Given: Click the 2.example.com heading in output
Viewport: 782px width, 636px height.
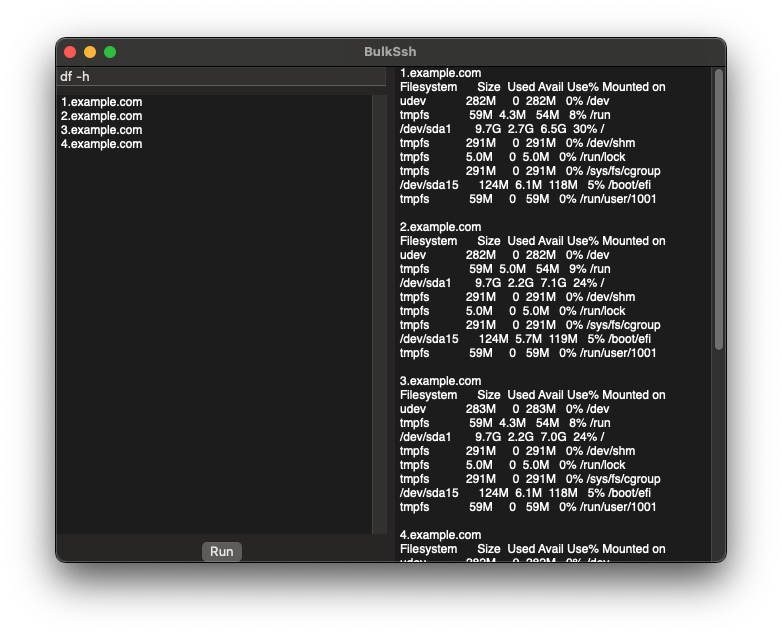Looking at the screenshot, I should point(440,227).
